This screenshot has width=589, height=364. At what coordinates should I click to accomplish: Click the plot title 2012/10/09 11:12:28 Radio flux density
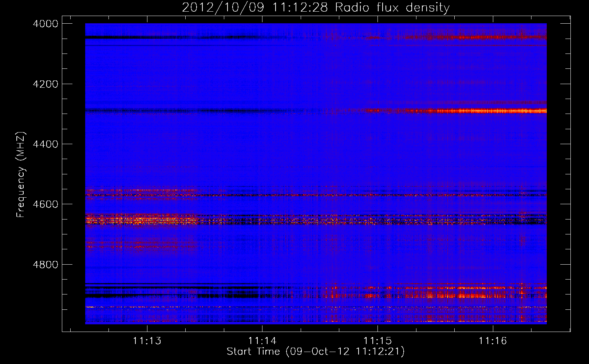[x=316, y=8]
